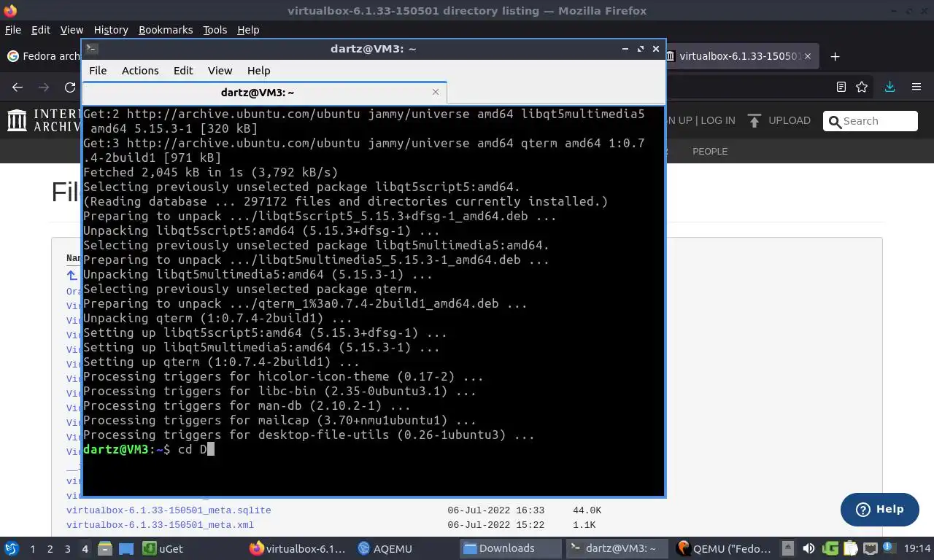Click the '44.0K' file size text

point(587,510)
